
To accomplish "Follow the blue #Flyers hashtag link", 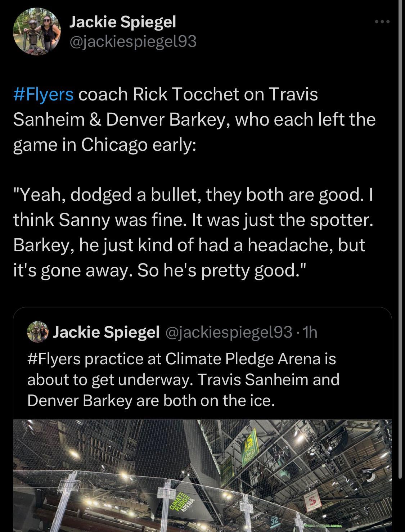I will [43, 95].
